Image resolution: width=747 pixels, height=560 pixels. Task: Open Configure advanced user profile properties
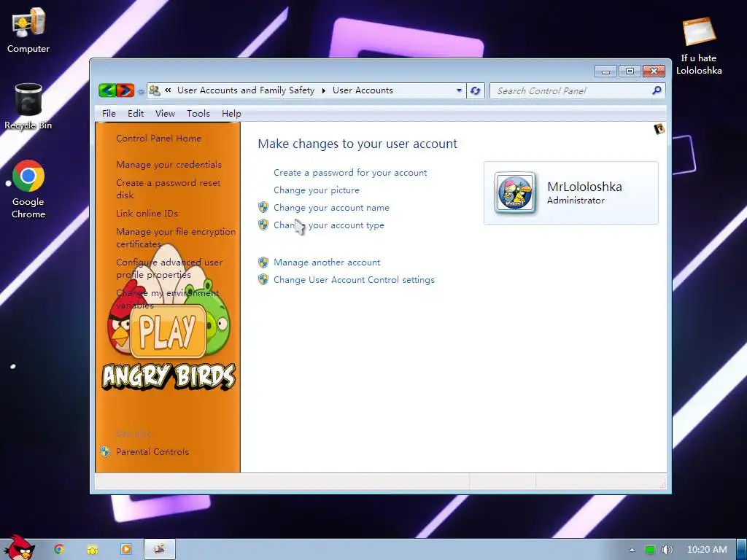point(169,268)
